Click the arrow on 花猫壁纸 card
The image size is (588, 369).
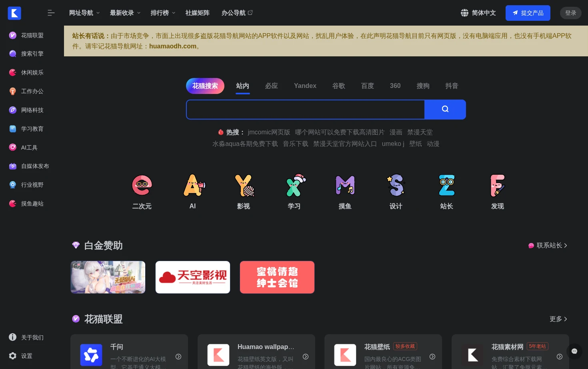(x=432, y=357)
